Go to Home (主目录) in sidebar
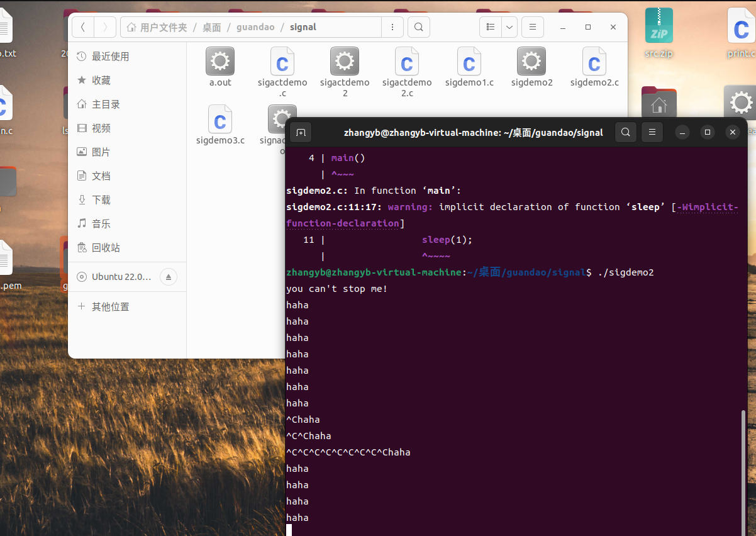The width and height of the screenshot is (756, 536). pyautogui.click(x=127, y=104)
